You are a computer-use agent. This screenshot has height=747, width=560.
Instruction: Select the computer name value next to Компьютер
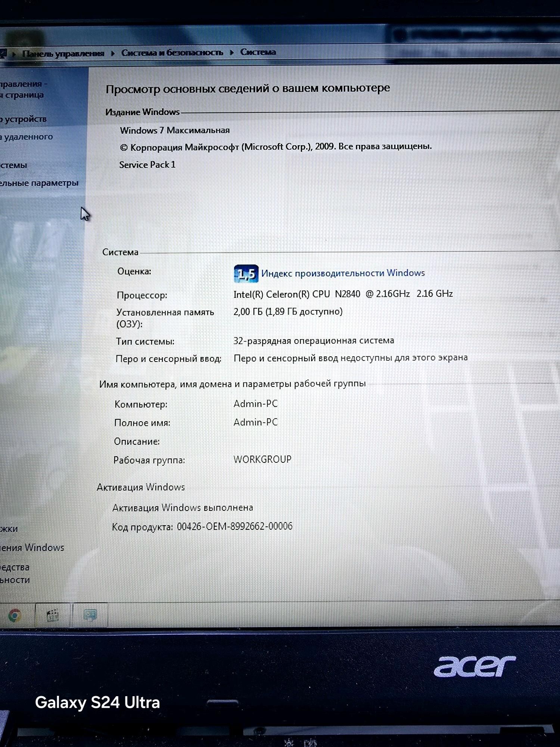(256, 404)
